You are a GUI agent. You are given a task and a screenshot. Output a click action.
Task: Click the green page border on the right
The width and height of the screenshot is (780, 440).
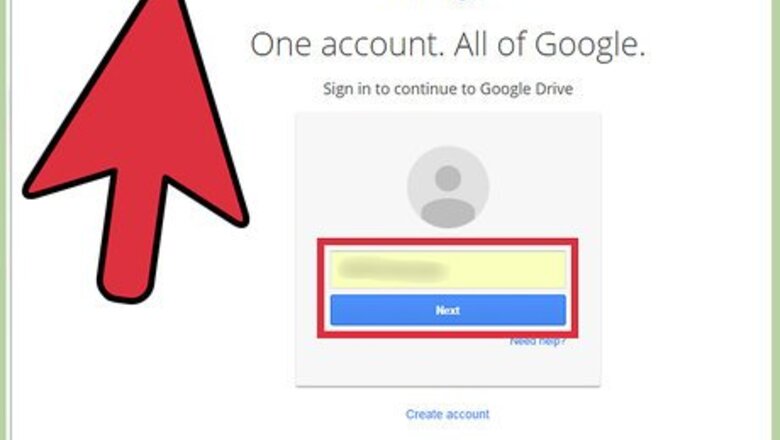pos(775,220)
